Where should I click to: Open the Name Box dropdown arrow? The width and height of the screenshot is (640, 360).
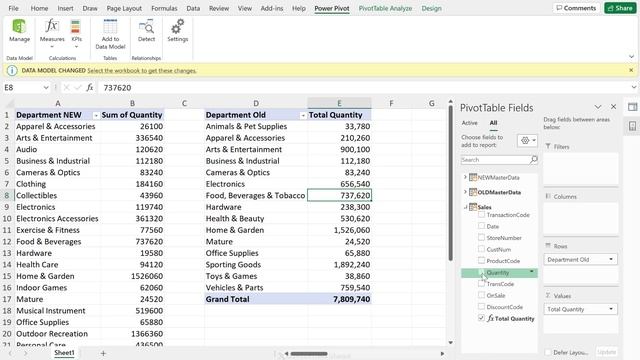tap(46, 87)
